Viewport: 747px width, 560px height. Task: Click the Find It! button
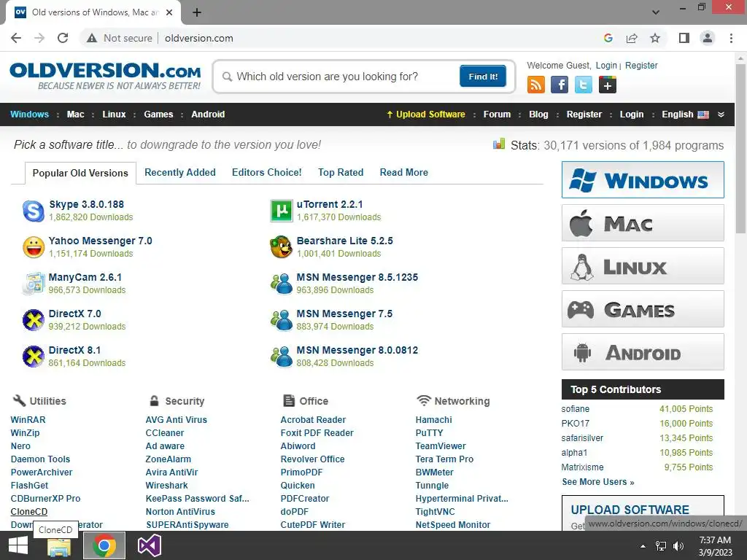point(483,76)
